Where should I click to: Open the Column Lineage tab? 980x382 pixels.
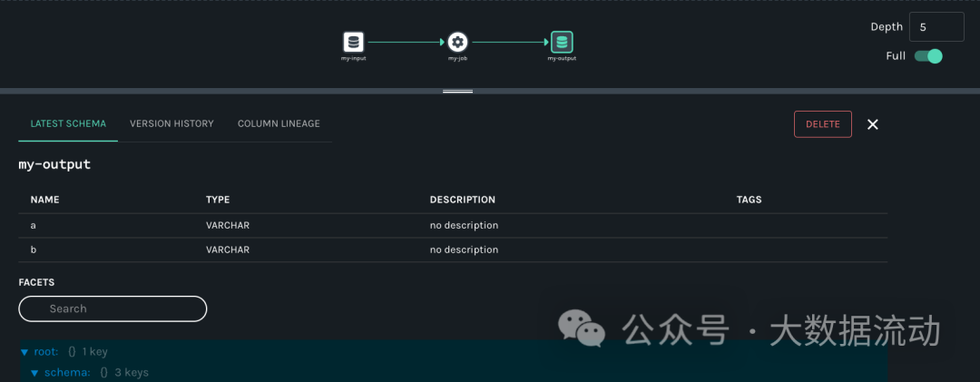(279, 123)
